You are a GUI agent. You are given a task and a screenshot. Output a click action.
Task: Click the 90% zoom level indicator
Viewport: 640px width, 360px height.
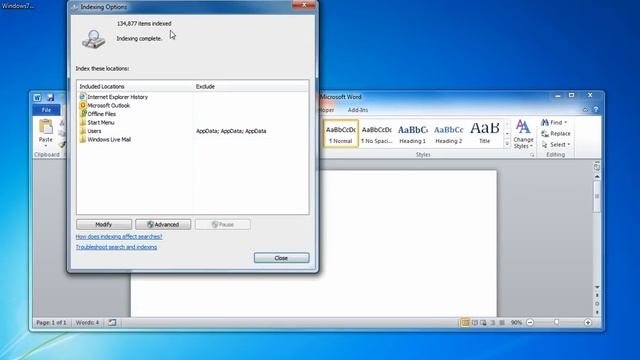516,322
